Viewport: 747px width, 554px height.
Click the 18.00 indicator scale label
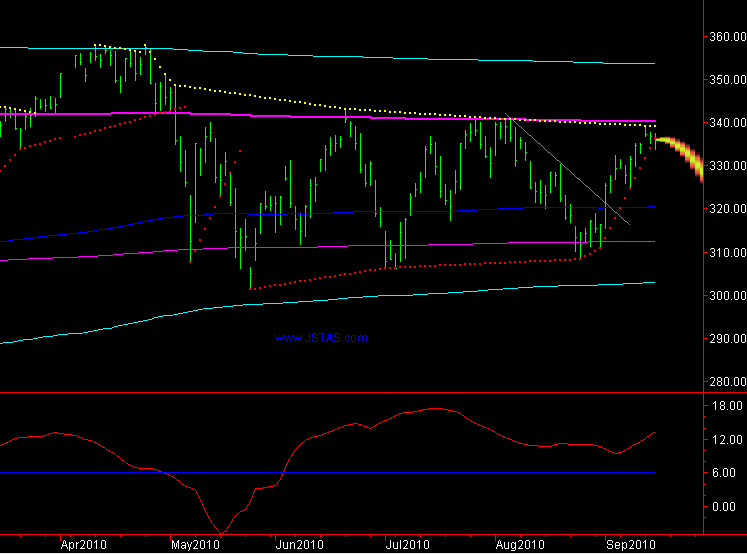723,406
